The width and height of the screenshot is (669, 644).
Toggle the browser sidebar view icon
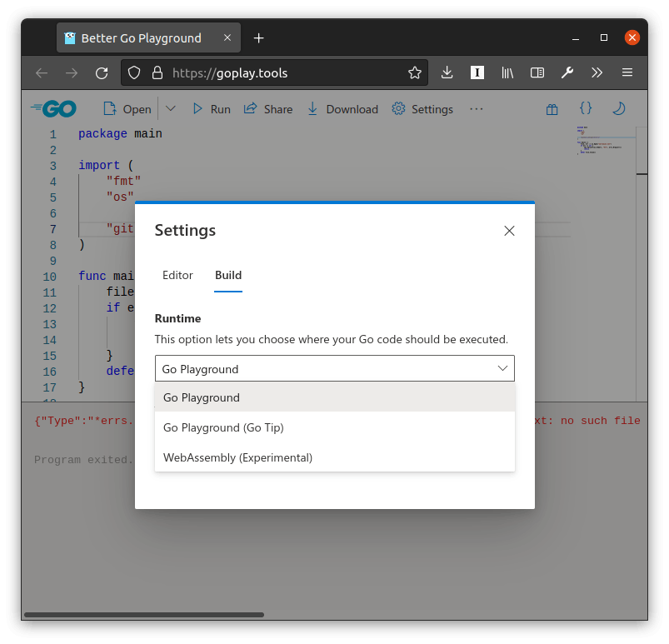pyautogui.click(x=537, y=72)
